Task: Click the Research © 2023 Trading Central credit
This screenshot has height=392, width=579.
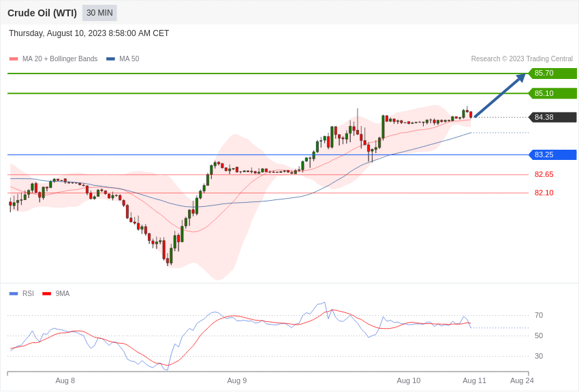Action: pyautogui.click(x=522, y=59)
